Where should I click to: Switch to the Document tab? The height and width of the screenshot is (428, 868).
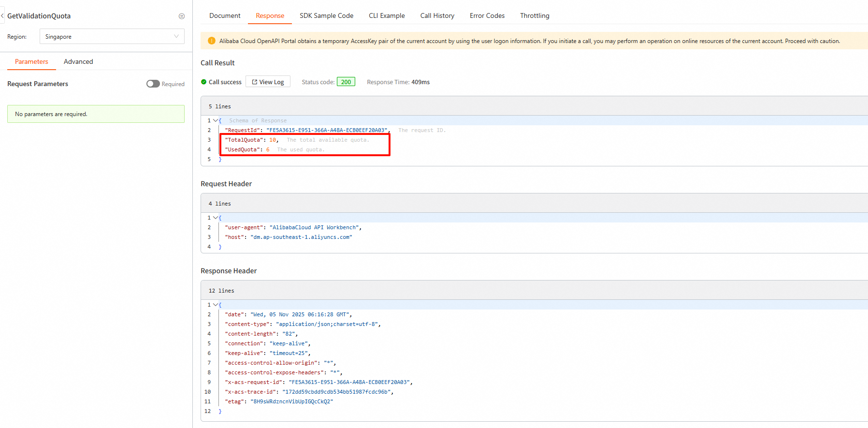(x=225, y=15)
